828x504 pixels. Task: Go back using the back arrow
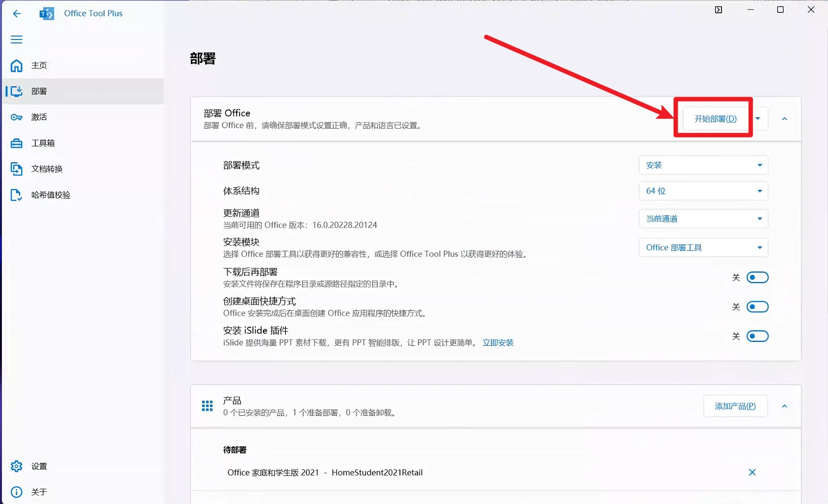[x=17, y=14]
